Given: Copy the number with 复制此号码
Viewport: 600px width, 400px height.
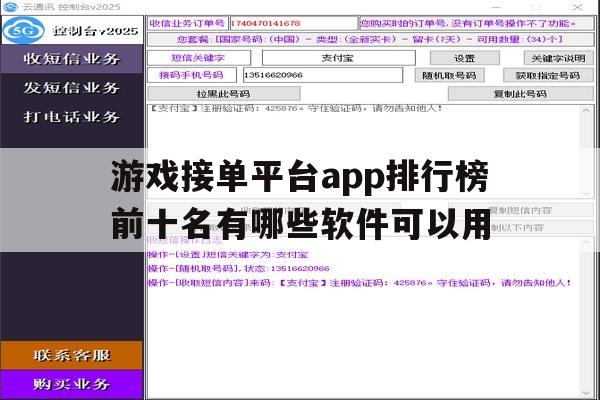Looking at the screenshot, I should click(x=520, y=94).
